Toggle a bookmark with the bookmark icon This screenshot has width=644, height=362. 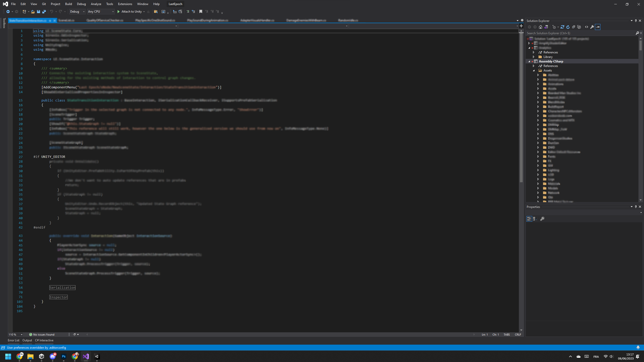point(201,12)
